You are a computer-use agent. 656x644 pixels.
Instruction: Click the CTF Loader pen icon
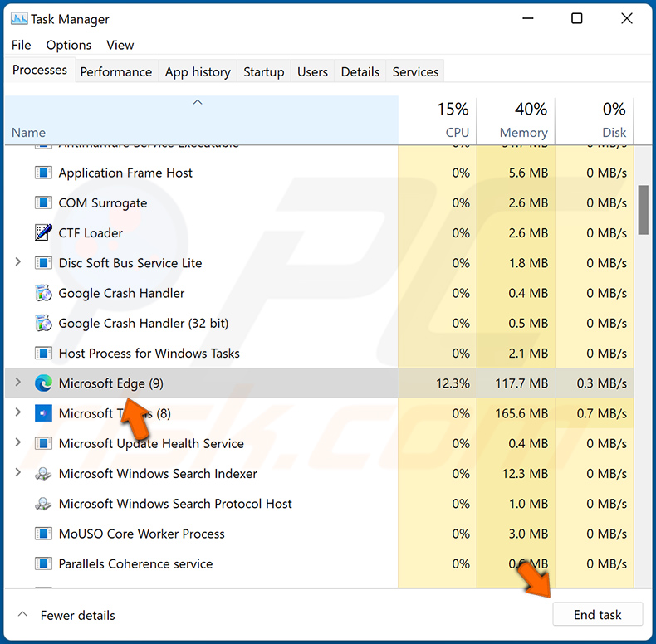(x=43, y=233)
